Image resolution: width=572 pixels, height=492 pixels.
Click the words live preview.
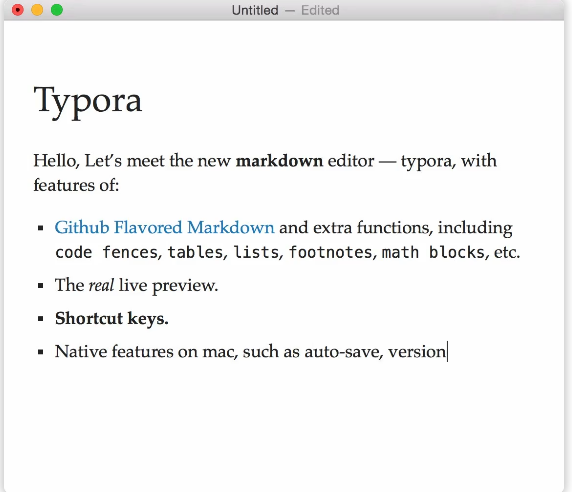[168, 286]
